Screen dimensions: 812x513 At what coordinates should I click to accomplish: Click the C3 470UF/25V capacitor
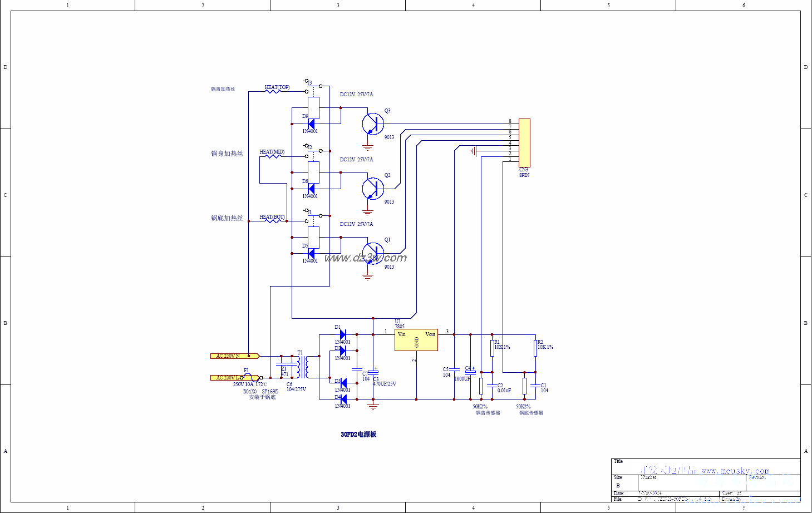[373, 372]
